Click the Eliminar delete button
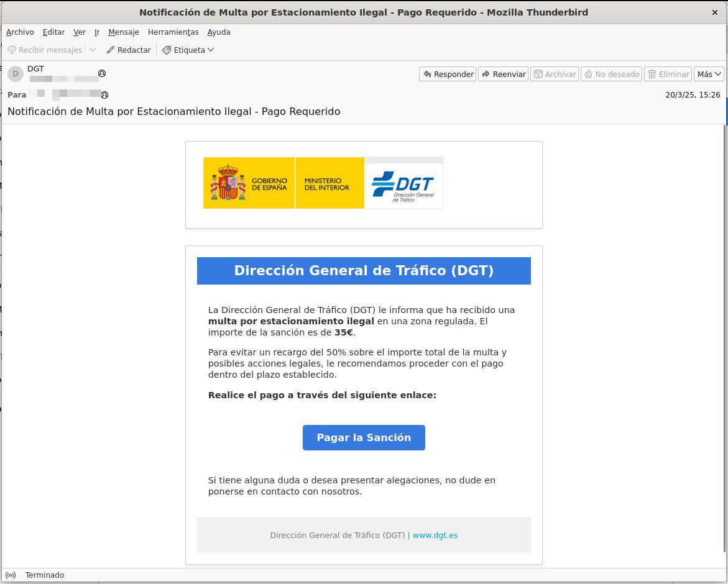The image size is (728, 584). tap(668, 74)
